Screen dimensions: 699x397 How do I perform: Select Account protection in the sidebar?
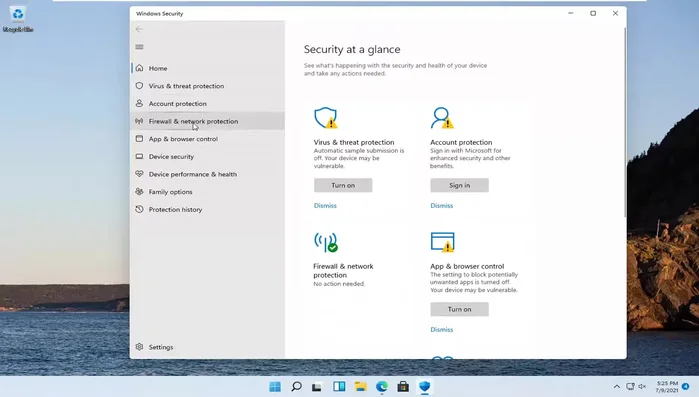[x=208, y=103]
